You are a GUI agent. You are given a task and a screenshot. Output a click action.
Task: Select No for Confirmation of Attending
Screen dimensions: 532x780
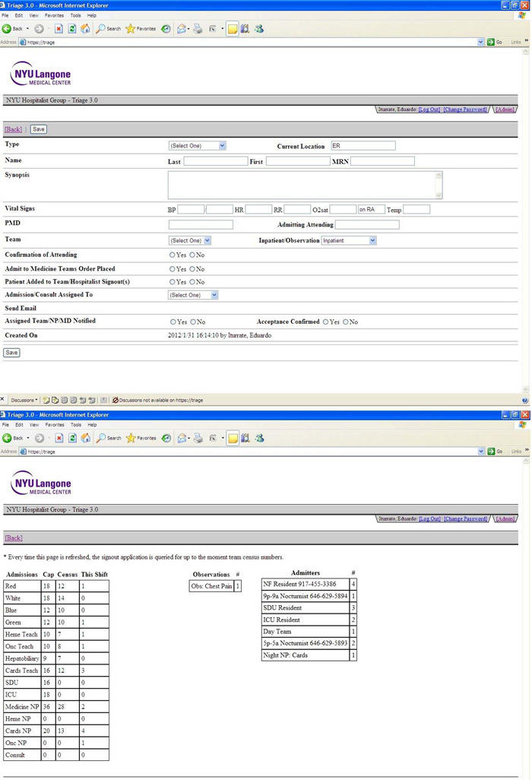click(x=192, y=255)
